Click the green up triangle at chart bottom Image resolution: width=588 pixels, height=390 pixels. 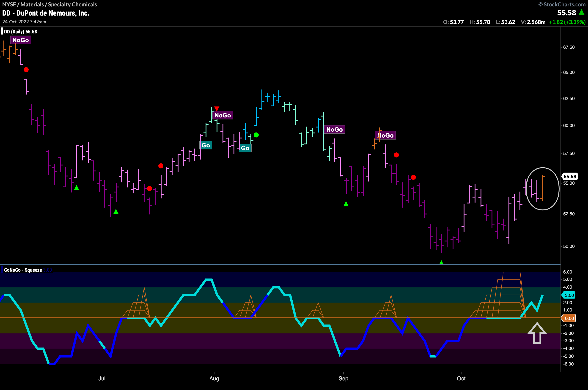441,262
